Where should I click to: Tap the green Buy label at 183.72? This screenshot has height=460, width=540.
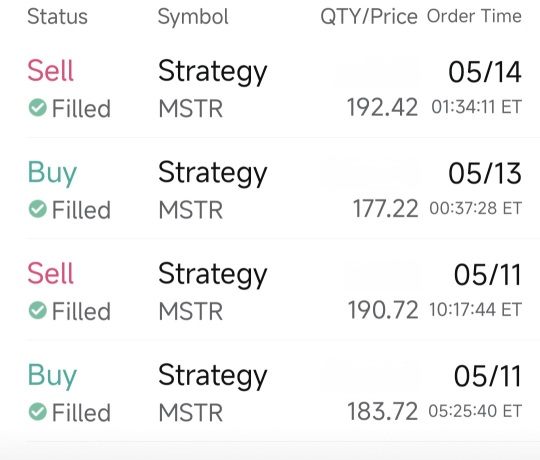point(52,376)
